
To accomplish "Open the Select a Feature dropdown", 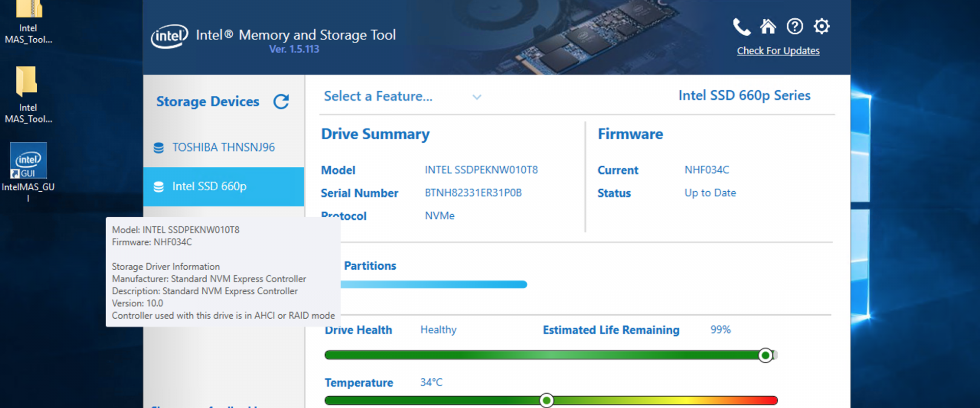I will (403, 96).
